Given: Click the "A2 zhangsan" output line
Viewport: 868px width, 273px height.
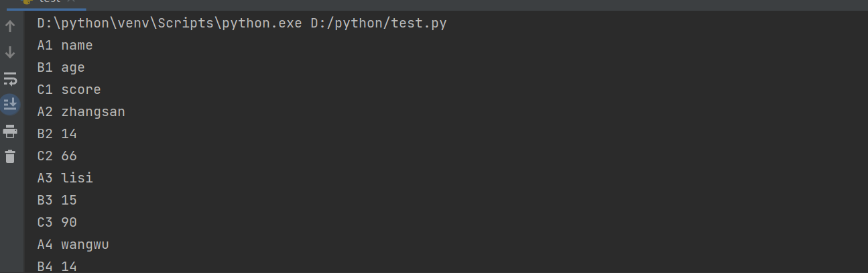Looking at the screenshot, I should 81,112.
